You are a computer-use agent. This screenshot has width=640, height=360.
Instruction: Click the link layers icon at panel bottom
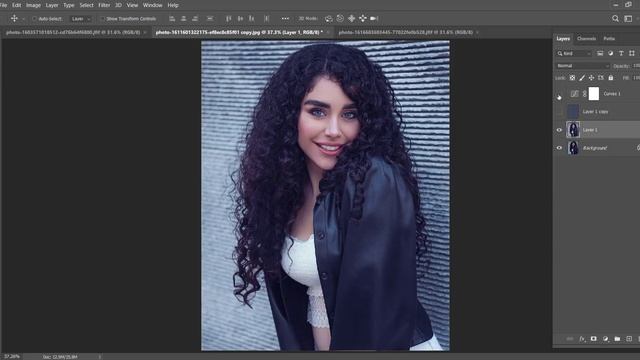tap(570, 339)
